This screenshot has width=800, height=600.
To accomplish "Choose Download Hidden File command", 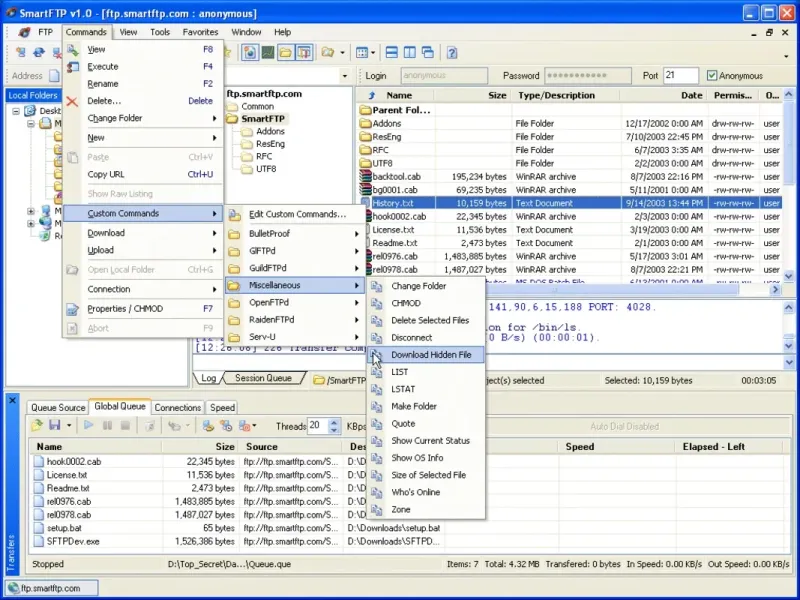I will tap(430, 355).
